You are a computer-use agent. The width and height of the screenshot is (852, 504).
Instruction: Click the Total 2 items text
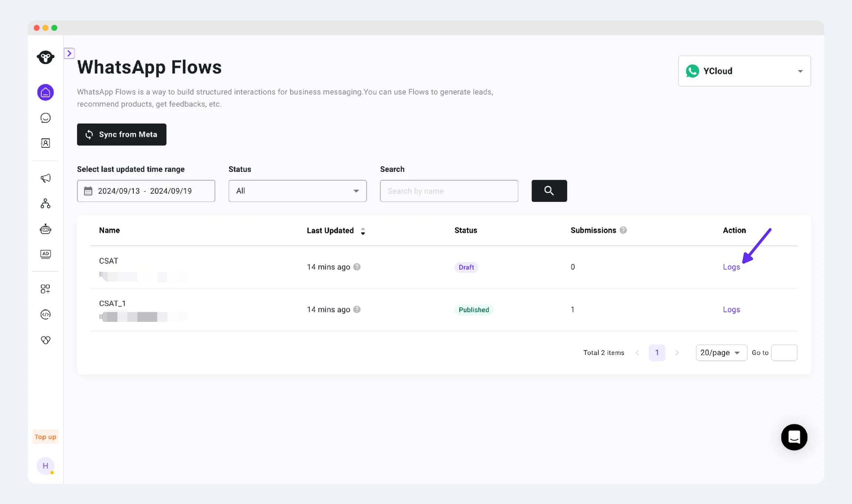click(x=603, y=353)
